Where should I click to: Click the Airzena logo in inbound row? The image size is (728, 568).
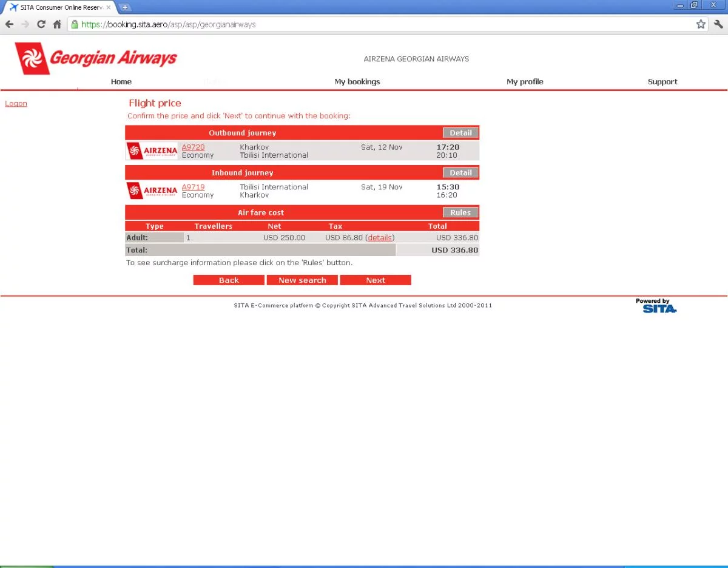click(152, 191)
